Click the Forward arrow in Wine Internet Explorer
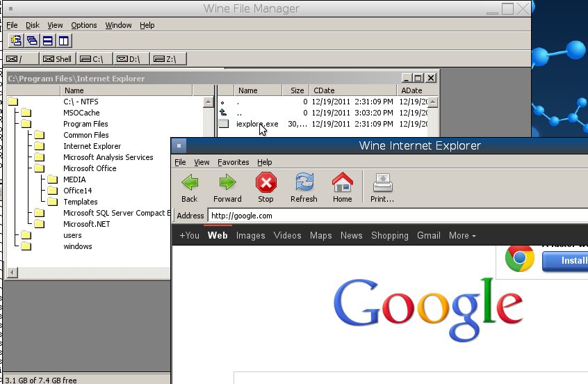Screen dimensions: 588x384 (x=227, y=182)
